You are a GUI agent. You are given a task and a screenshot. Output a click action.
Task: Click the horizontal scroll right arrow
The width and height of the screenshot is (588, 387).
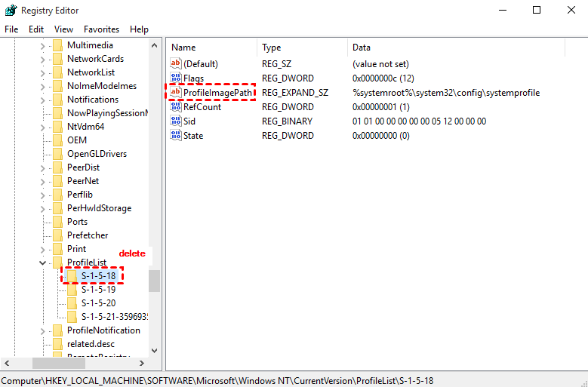click(141, 363)
